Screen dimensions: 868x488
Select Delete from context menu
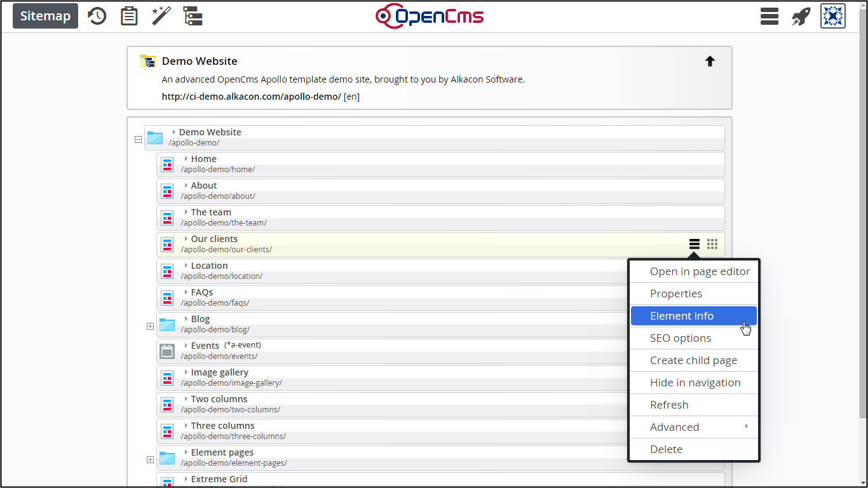click(694, 449)
